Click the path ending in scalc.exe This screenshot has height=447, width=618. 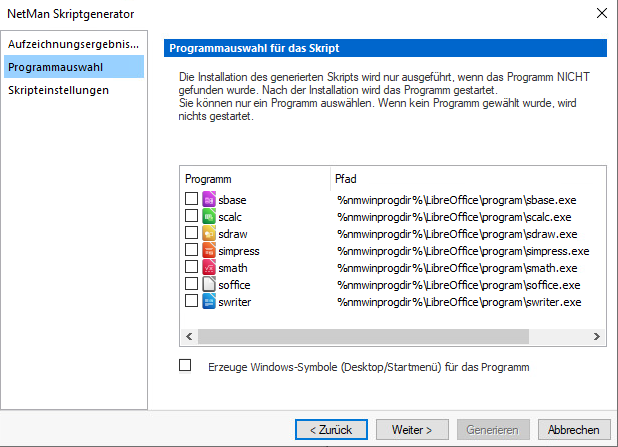[454, 217]
